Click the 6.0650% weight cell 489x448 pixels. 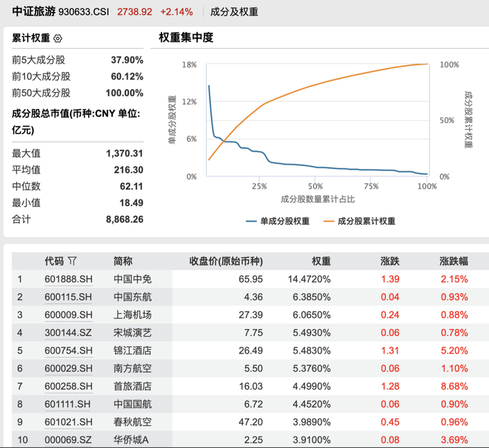point(312,315)
